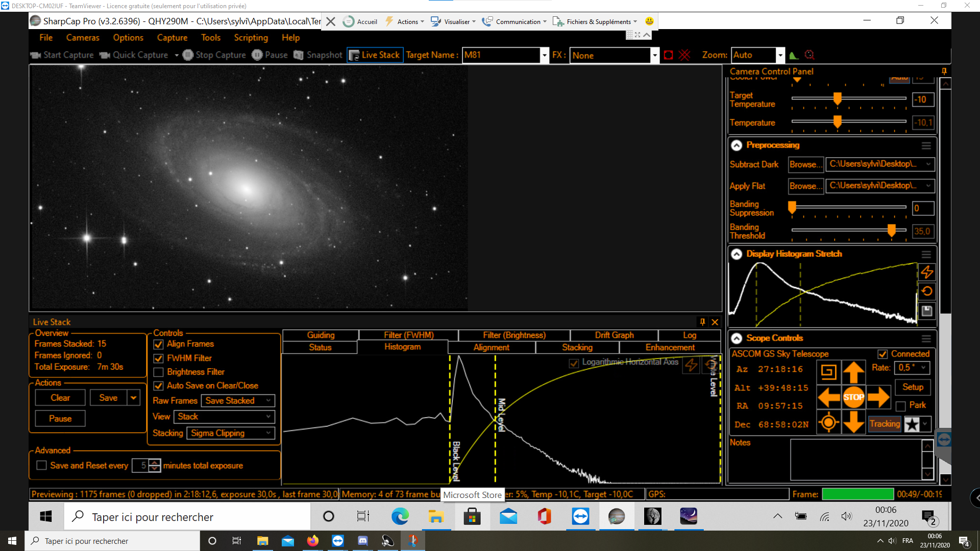Toggle the Brightness Filter checkbox
The width and height of the screenshot is (980, 551).
pos(159,372)
